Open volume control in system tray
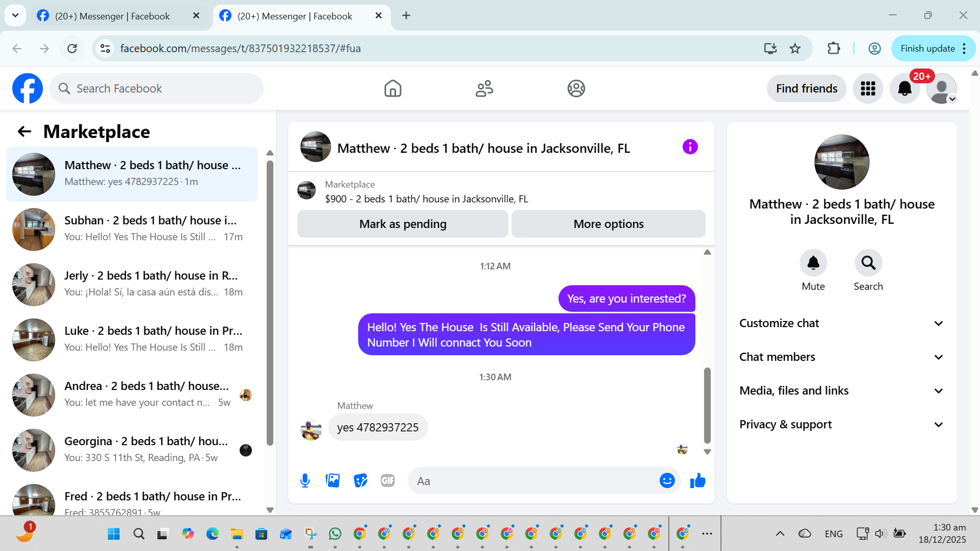The height and width of the screenshot is (551, 980). (x=880, y=534)
